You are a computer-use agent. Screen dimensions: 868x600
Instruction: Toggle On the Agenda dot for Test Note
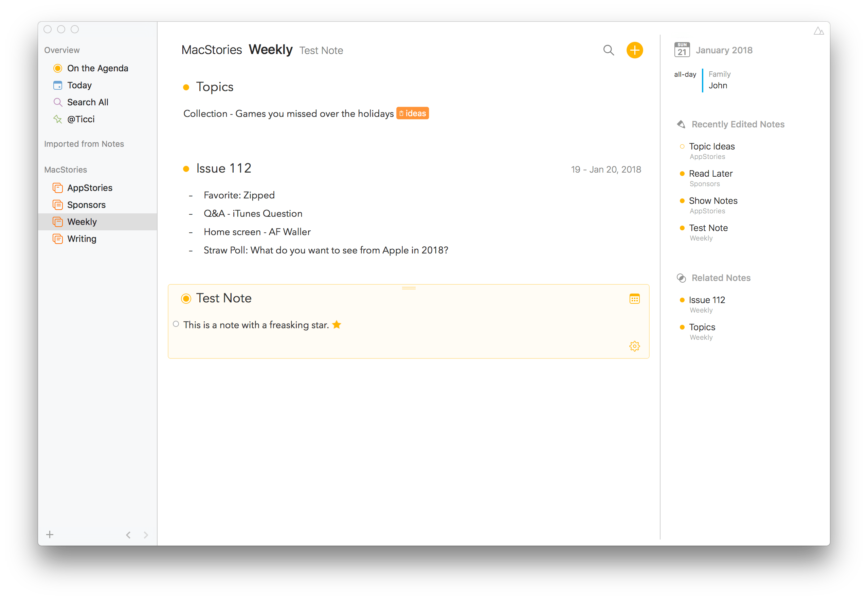[x=186, y=299]
